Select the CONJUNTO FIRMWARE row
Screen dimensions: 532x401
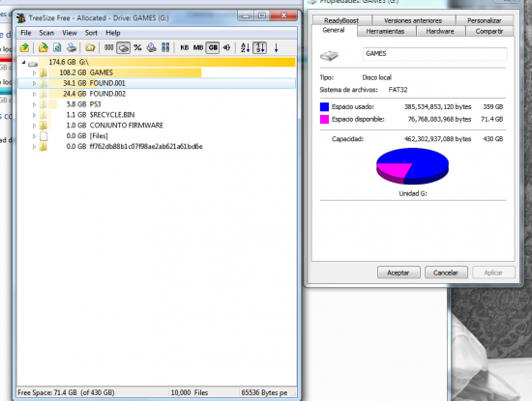coord(157,126)
